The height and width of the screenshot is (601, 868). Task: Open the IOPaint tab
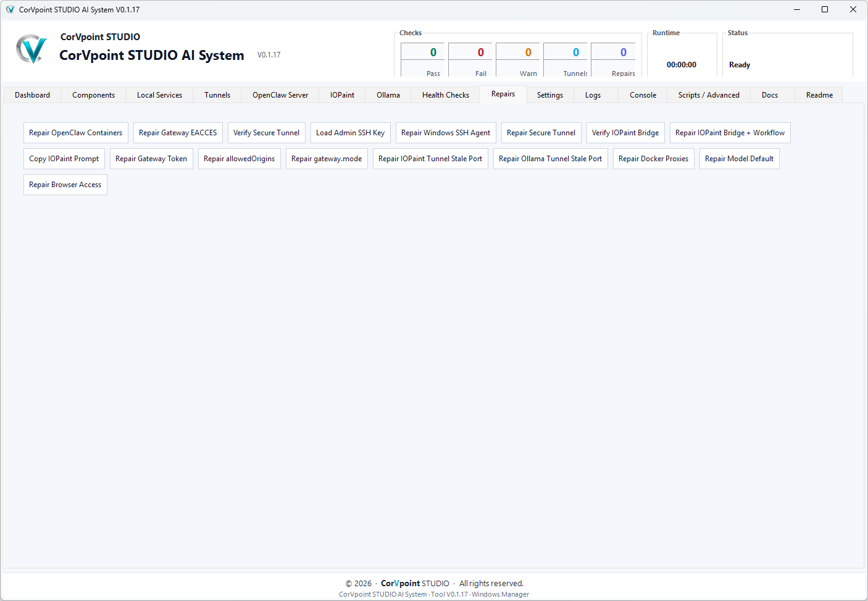coord(342,95)
